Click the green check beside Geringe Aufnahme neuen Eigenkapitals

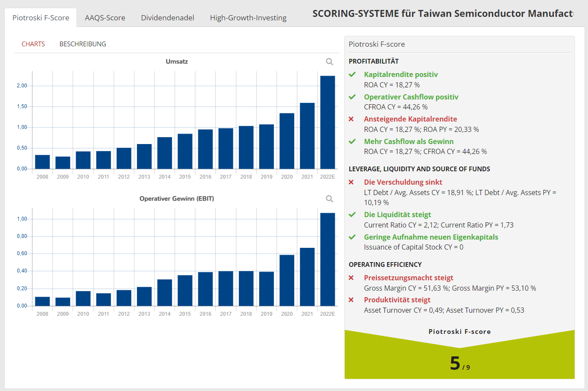[352, 237]
